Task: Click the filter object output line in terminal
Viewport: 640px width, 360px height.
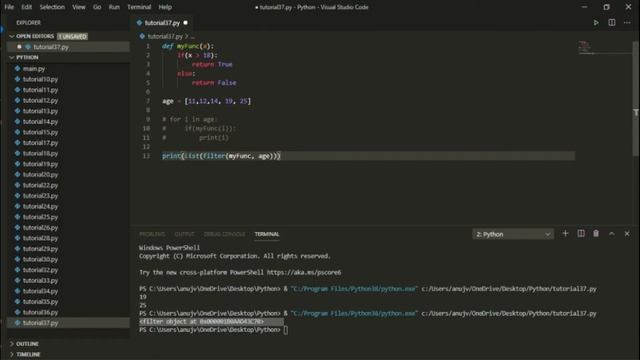Action: pos(201,322)
